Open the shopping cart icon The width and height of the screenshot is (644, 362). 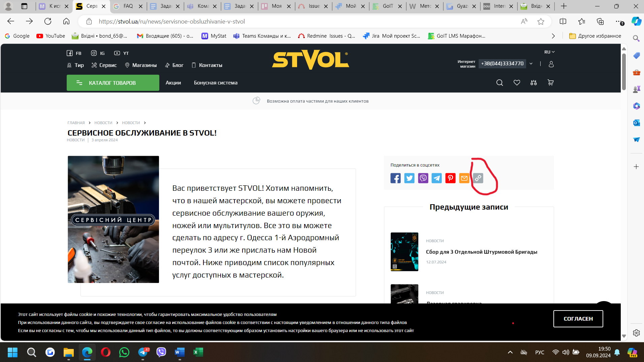click(x=550, y=83)
